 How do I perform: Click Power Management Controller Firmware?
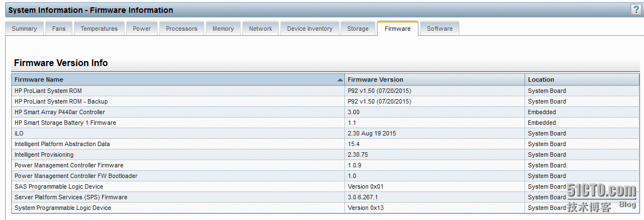click(68, 165)
